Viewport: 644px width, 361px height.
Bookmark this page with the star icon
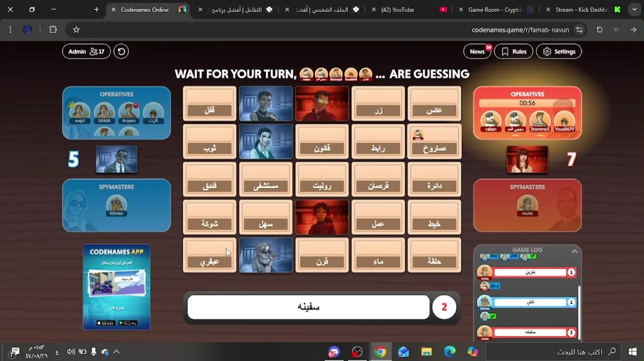76,30
